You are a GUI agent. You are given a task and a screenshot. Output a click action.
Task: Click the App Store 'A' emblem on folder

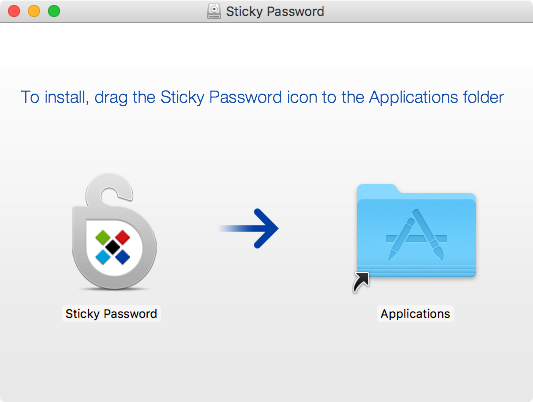pos(416,235)
